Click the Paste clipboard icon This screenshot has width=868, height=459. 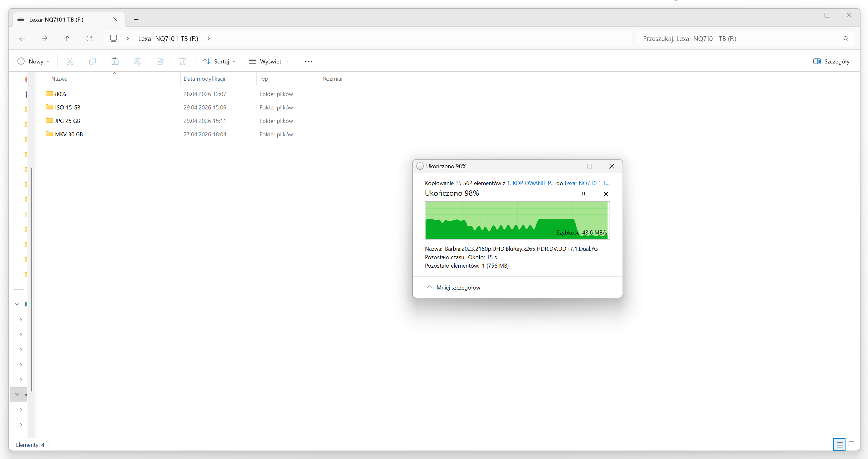(x=115, y=61)
